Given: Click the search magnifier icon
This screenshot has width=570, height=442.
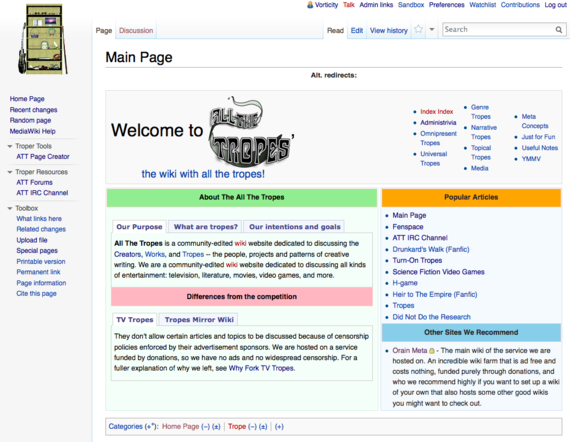Looking at the screenshot, I should 559,30.
